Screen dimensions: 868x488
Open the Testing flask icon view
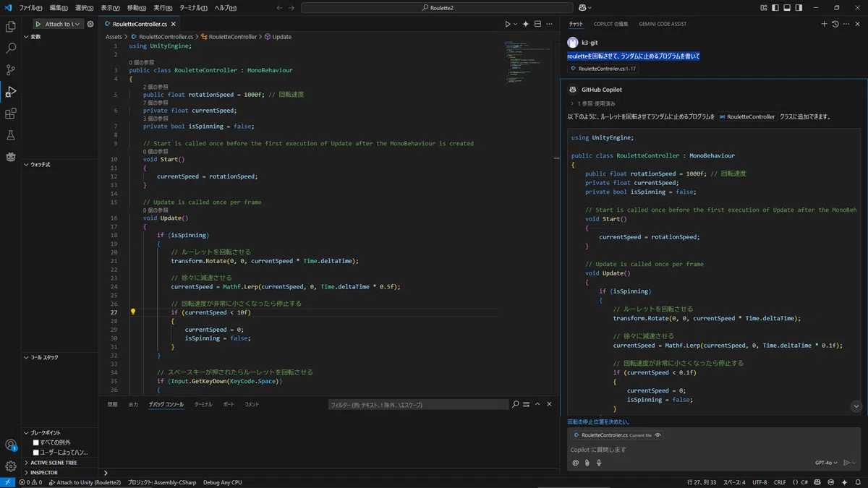point(11,135)
